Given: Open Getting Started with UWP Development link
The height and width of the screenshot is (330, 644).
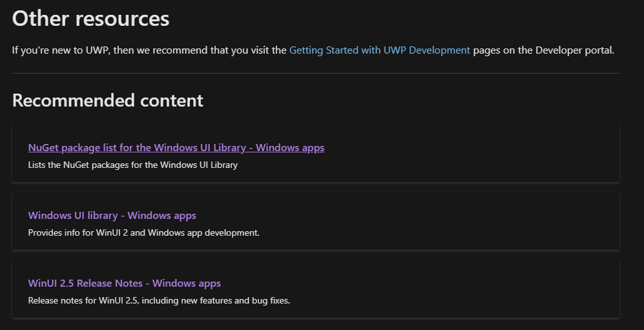Looking at the screenshot, I should click(x=380, y=50).
